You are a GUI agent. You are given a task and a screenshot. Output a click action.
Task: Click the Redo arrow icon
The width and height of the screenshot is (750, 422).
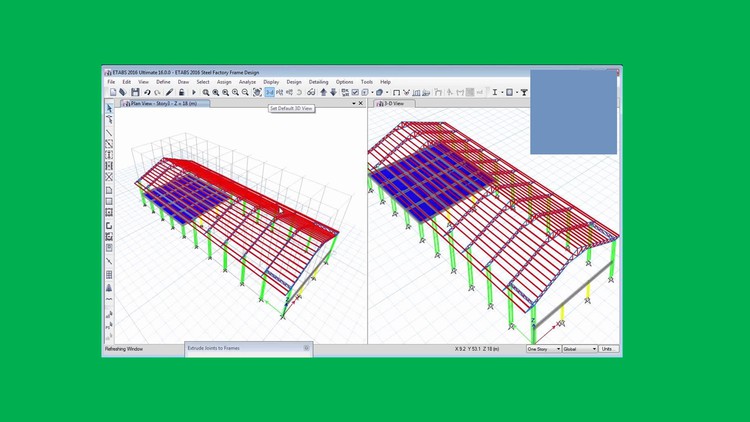coord(157,92)
